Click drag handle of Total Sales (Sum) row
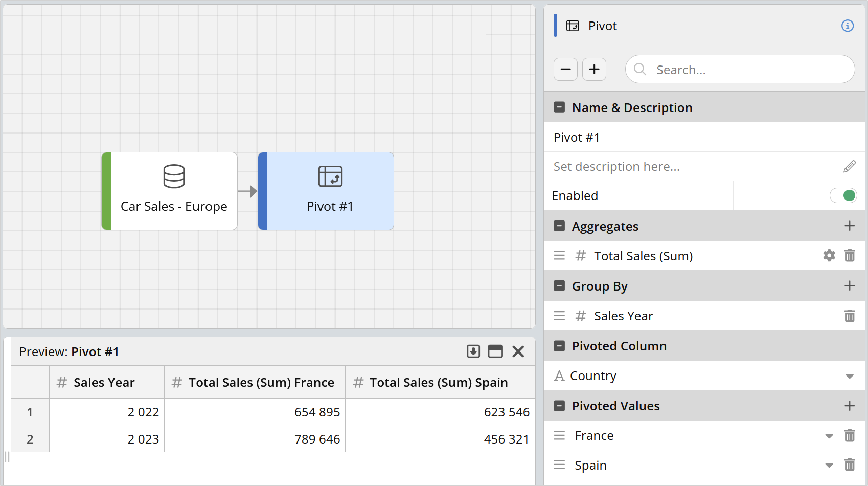The width and height of the screenshot is (868, 486). 559,255
